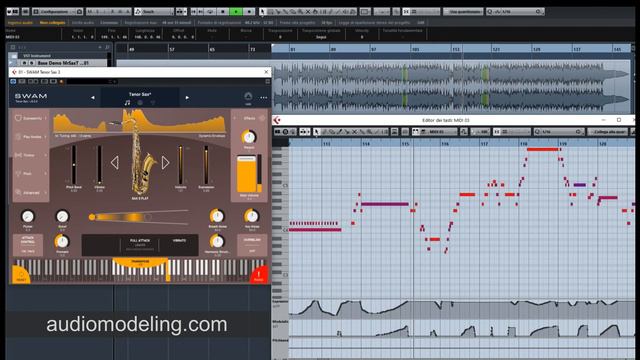Click the Expression controller lane label

pyautogui.click(x=280, y=302)
